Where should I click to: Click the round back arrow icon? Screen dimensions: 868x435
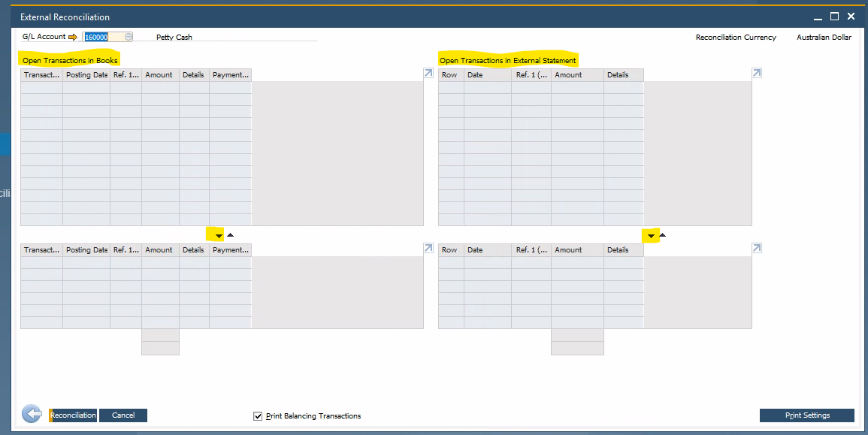pos(32,414)
